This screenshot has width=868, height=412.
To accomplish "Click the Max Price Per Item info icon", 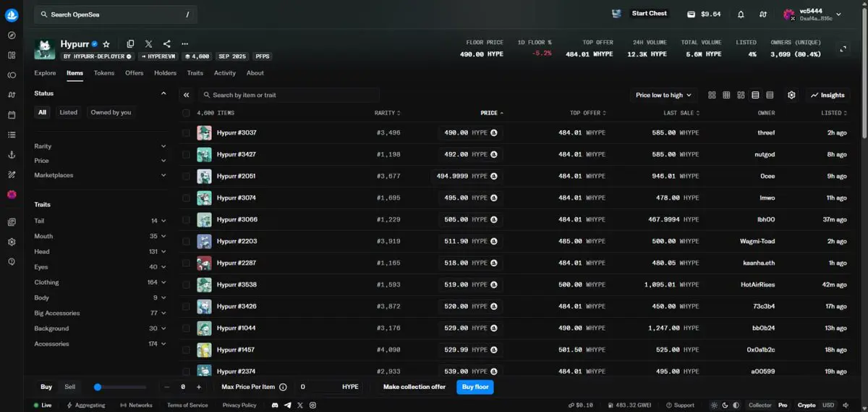I will coord(283,387).
